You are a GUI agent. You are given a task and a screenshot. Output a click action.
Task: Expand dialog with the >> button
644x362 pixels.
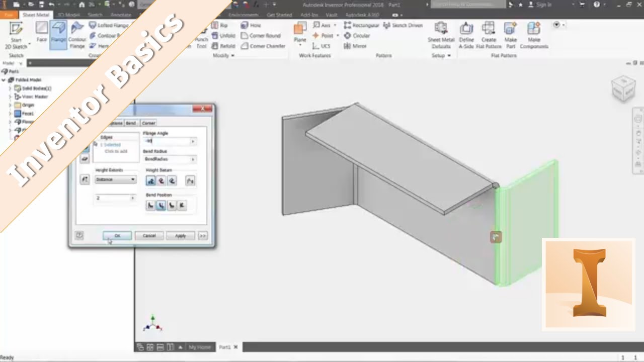(203, 235)
